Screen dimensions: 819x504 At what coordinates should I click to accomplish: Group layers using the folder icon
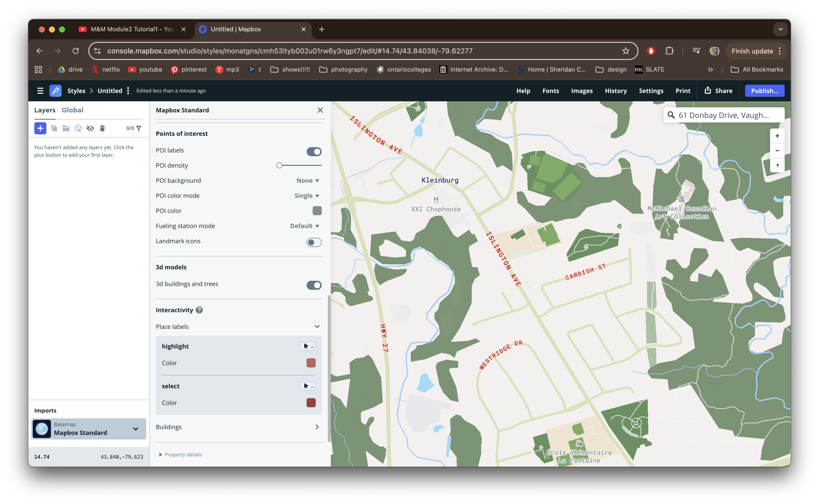point(66,128)
